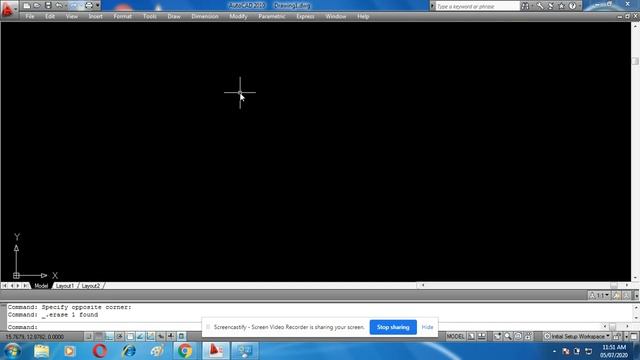This screenshot has height=360, width=640.
Task: Click the coordinates readout in status bar
Action: click(x=35, y=337)
